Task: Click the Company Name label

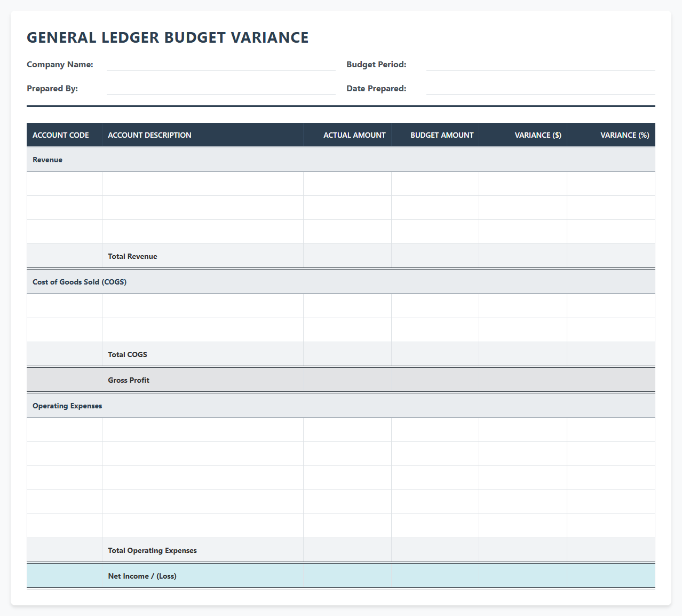Action: click(60, 64)
